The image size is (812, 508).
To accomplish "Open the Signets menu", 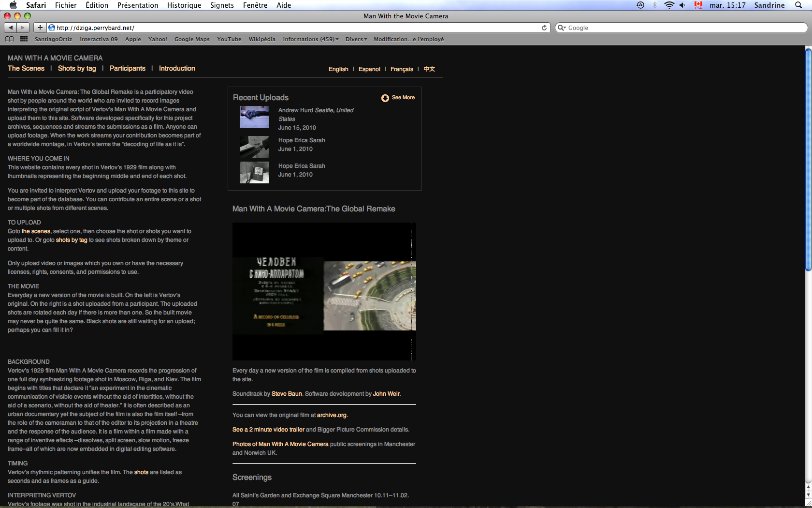I will (x=222, y=5).
